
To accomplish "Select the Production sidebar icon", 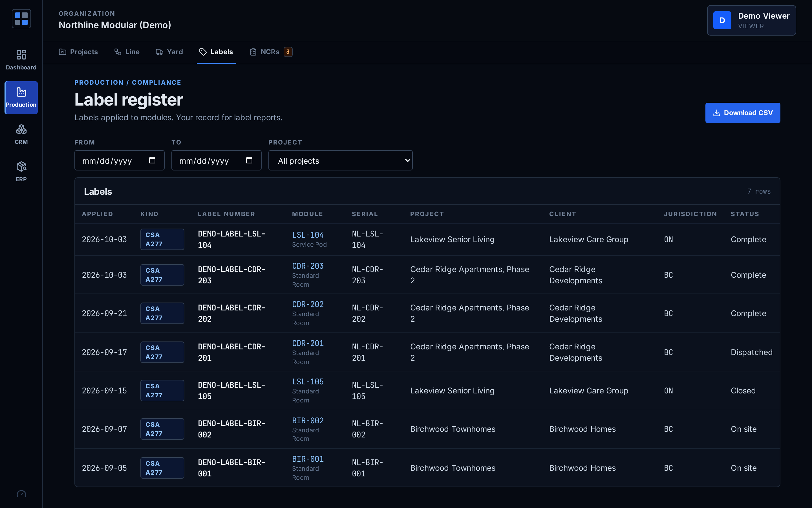I will pos(21,97).
